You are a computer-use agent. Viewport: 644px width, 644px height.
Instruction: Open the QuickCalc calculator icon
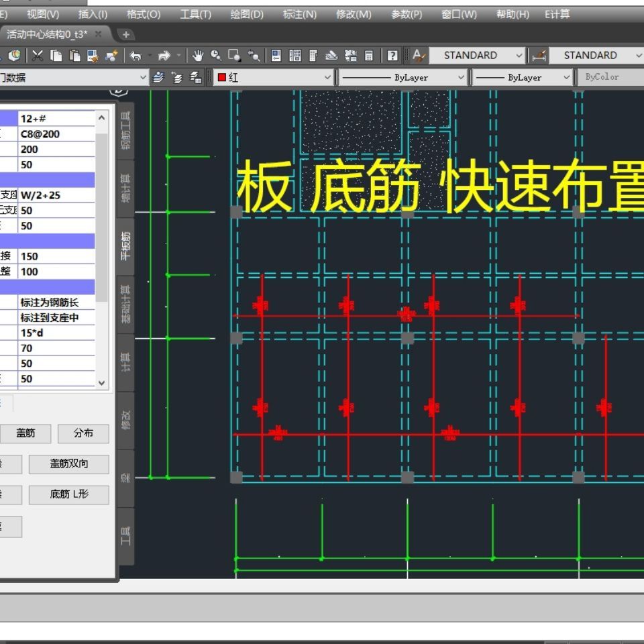pyautogui.click(x=368, y=56)
